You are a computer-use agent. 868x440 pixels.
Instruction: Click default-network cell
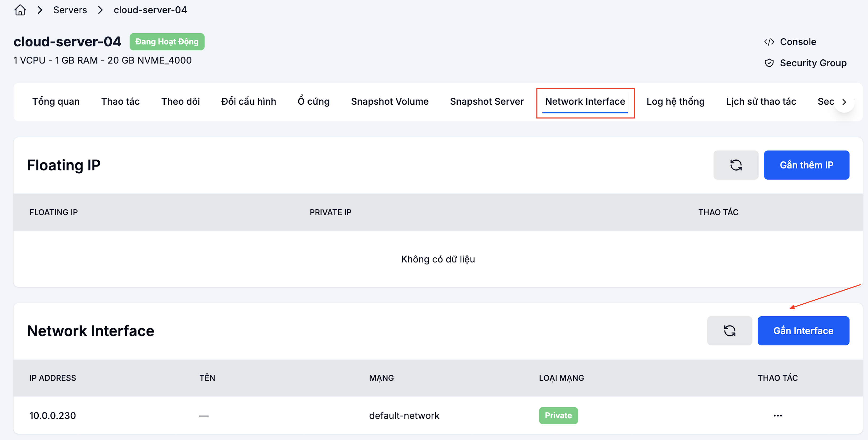(404, 415)
